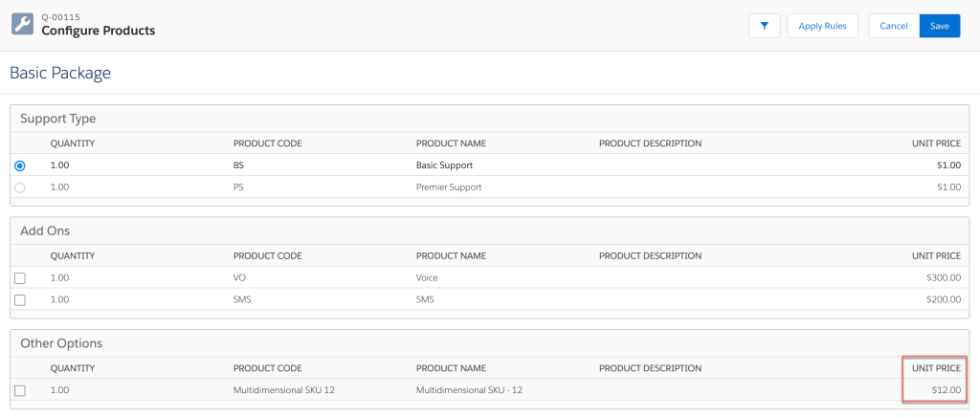Cancel the product configuration
The image size is (980, 417).
point(893,26)
